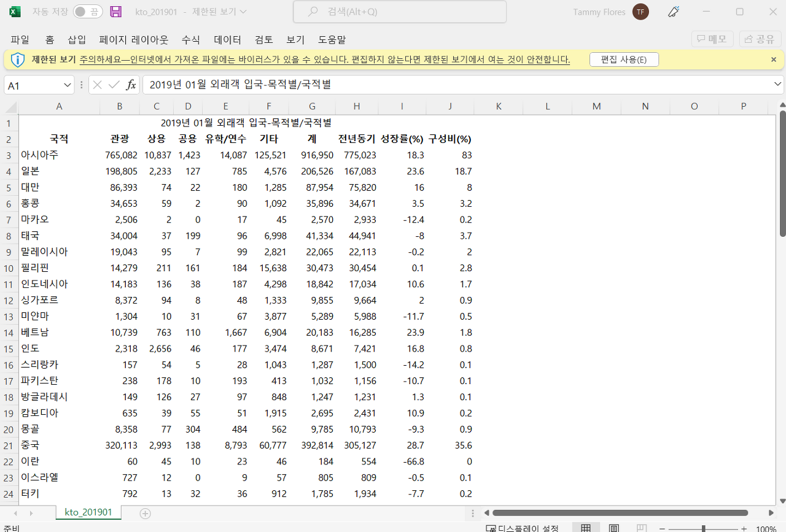
Task: Click the shield icon in warning bar
Action: 17,60
